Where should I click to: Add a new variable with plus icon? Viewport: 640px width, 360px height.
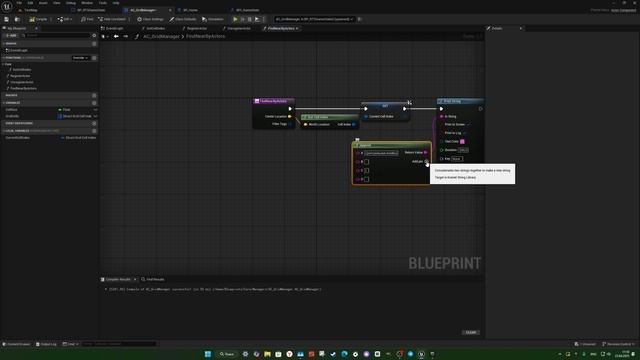[94, 103]
